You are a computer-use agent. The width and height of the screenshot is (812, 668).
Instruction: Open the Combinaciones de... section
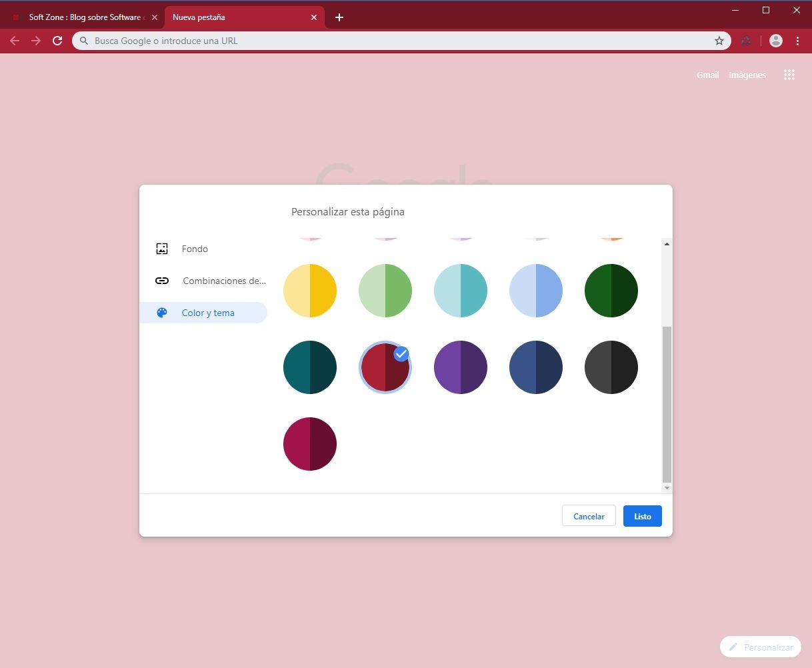pyautogui.click(x=203, y=281)
